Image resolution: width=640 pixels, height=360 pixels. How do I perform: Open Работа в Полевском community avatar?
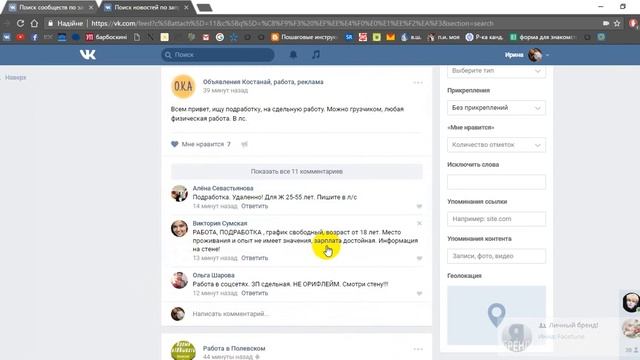(183, 351)
